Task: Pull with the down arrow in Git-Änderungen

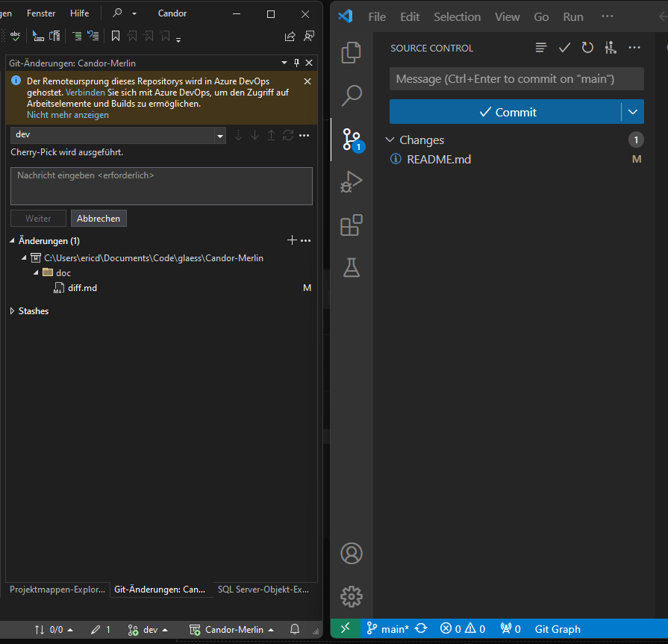Action: [255, 136]
